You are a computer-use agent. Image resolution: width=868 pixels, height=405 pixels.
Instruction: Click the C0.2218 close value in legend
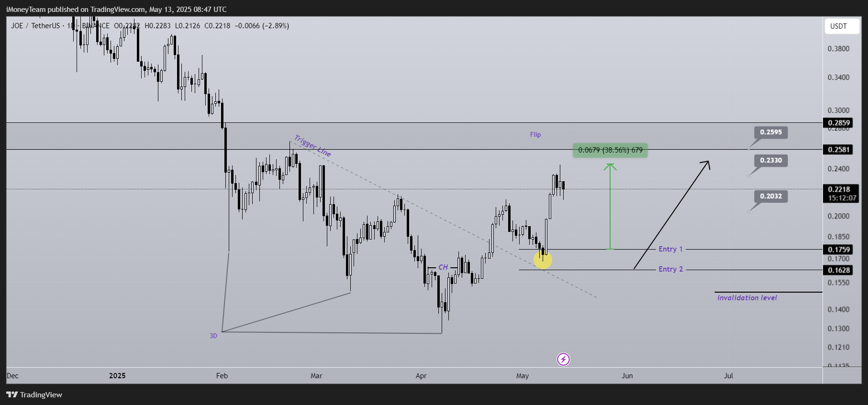coord(217,26)
